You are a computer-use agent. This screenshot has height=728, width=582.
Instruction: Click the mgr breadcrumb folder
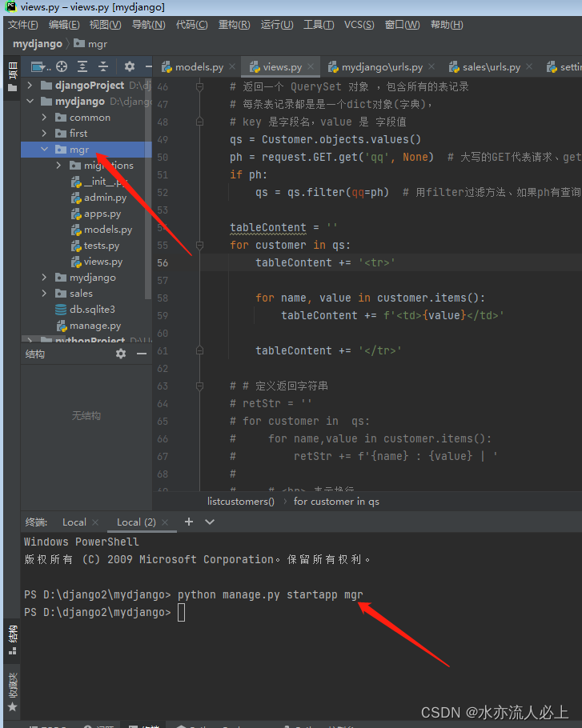coord(90,44)
